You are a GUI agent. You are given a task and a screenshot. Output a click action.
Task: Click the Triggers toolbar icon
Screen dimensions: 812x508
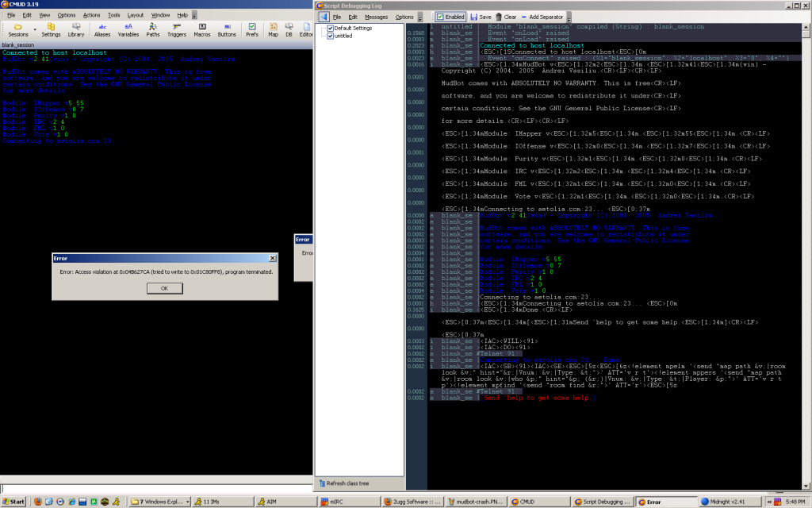[x=176, y=29]
